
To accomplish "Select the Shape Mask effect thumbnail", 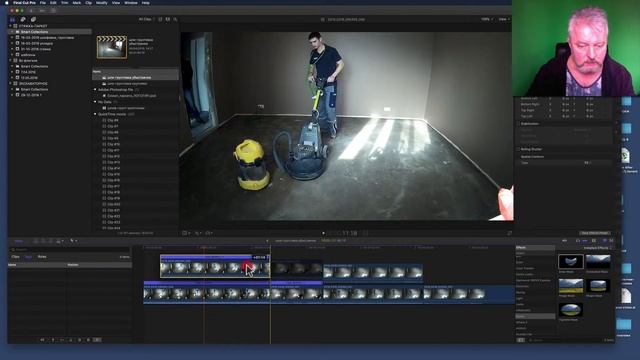I will [x=598, y=286].
